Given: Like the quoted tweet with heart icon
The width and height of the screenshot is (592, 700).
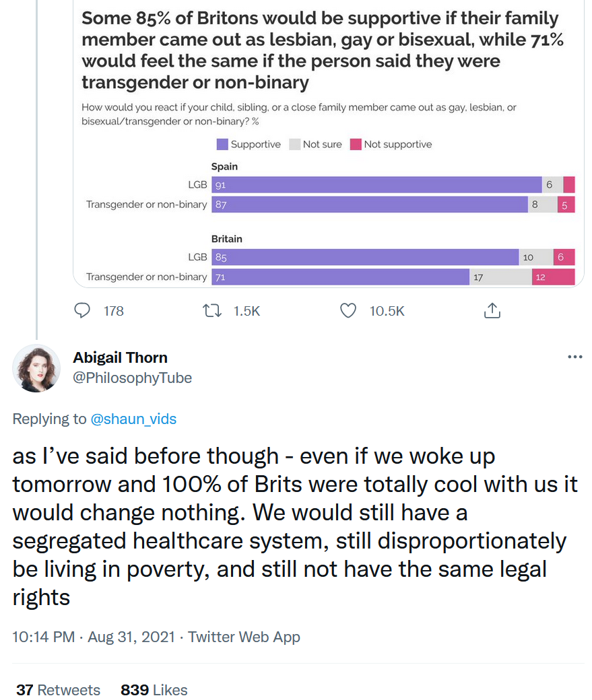Looking at the screenshot, I should 348,310.
